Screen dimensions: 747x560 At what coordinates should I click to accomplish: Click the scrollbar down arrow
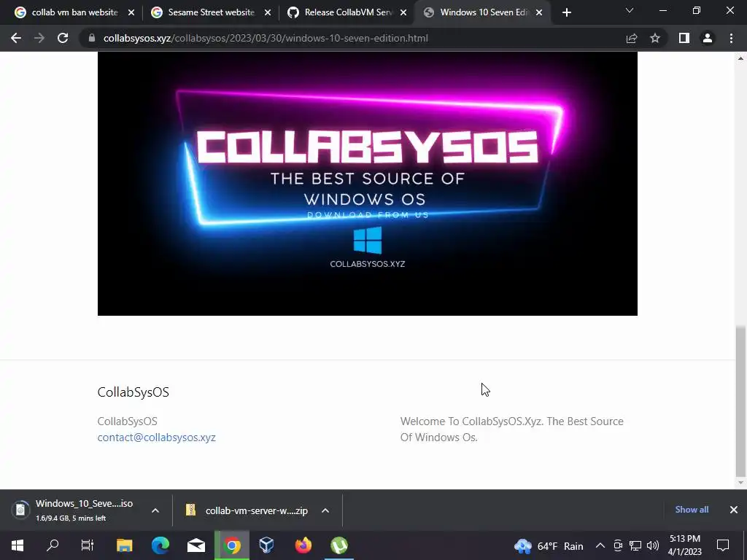pos(740,483)
